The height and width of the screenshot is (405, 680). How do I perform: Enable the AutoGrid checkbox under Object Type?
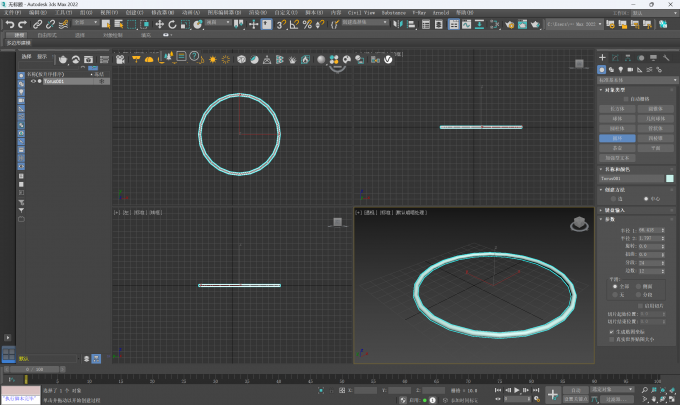pos(626,98)
